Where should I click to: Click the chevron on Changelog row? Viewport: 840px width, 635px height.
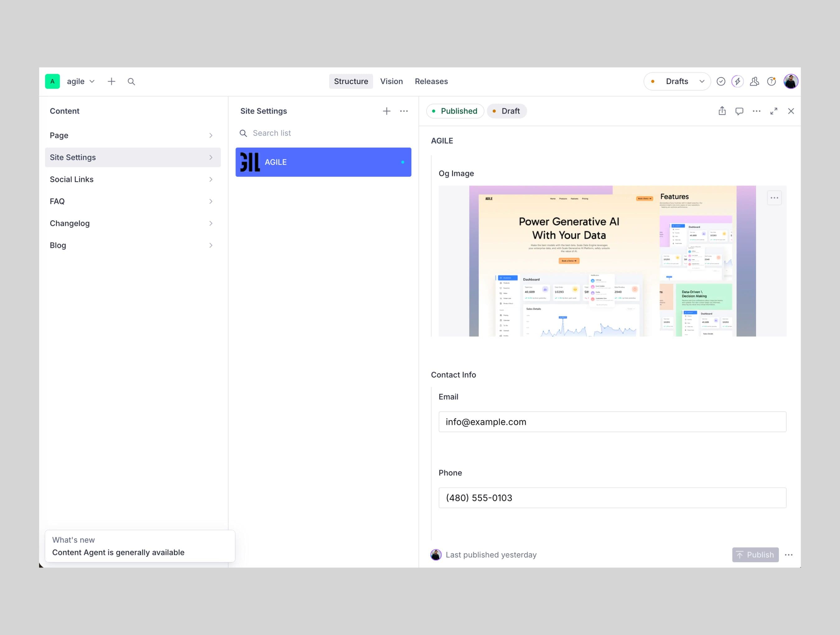click(x=211, y=223)
